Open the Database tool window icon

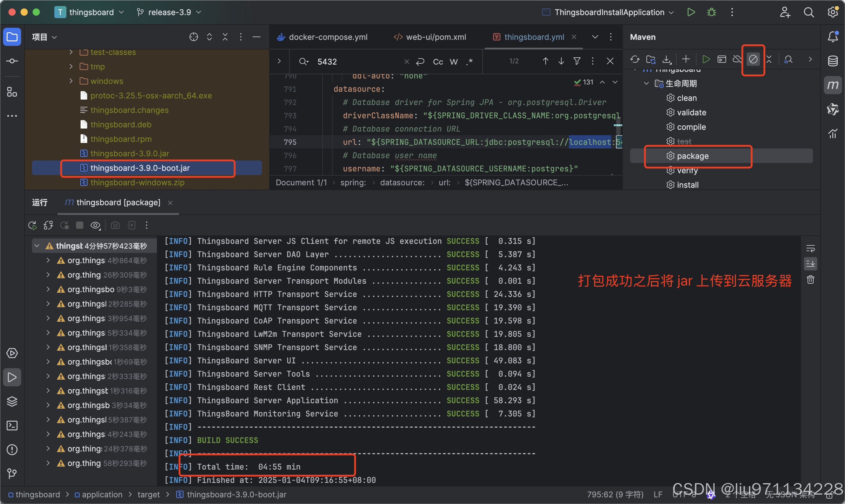point(833,61)
